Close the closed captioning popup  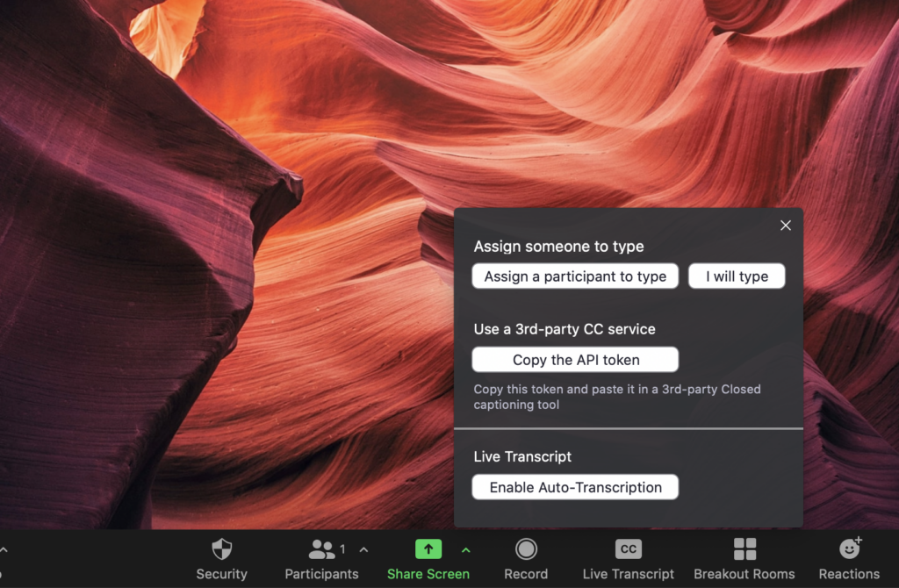click(x=786, y=226)
